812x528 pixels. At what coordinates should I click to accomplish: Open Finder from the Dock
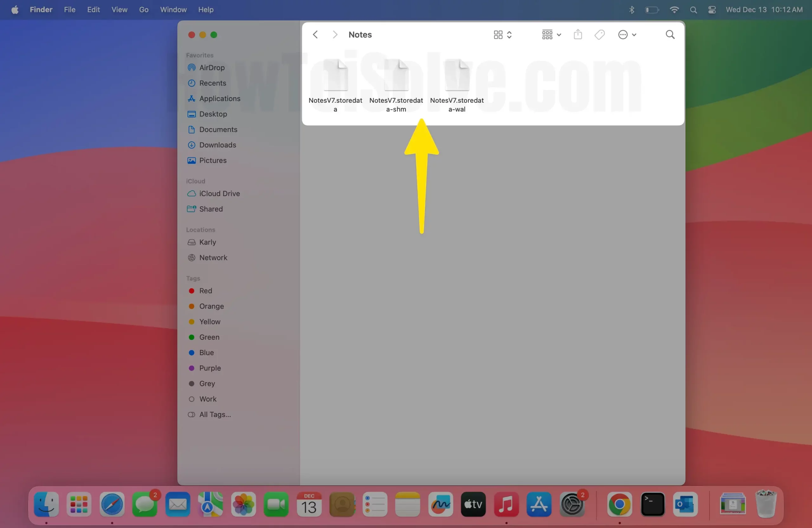46,504
